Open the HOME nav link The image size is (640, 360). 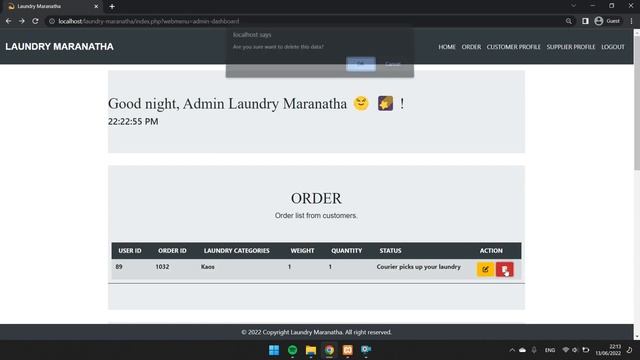447,47
